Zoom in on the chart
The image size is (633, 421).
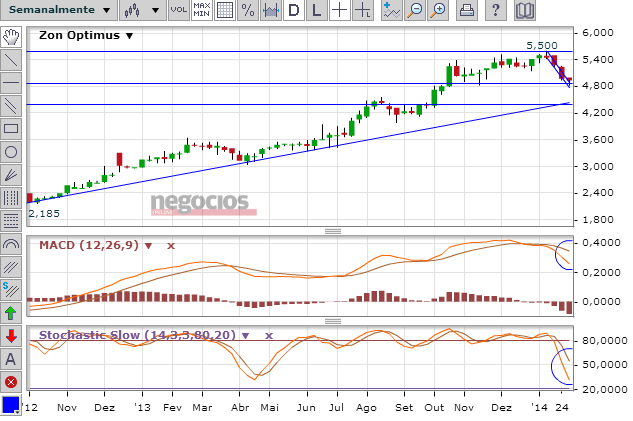point(438,10)
